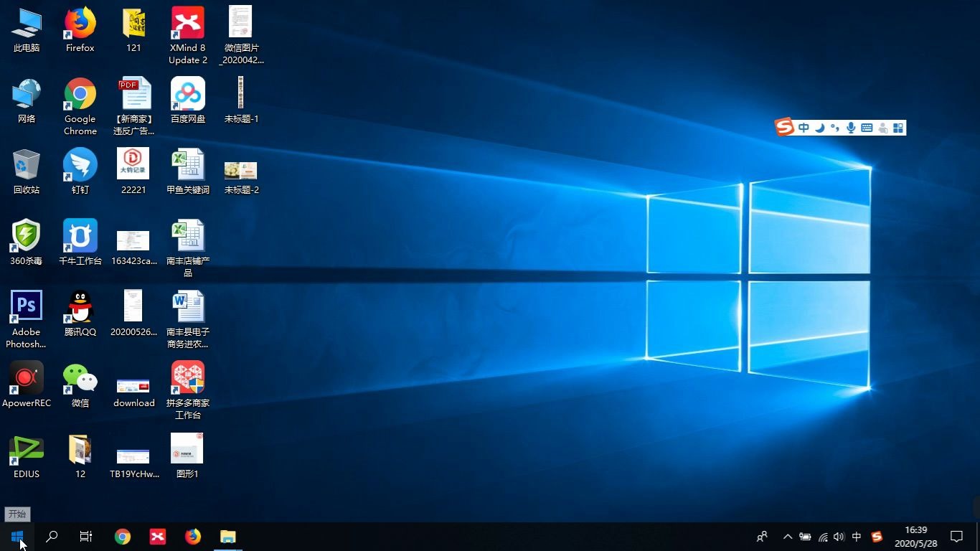This screenshot has height=551, width=980.
Task: Select the 163423ca image file
Action: coord(133,248)
